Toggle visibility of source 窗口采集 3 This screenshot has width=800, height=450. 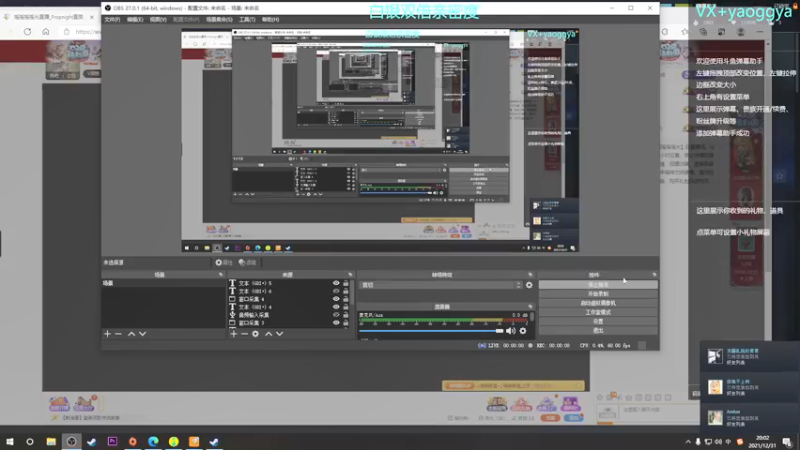336,322
